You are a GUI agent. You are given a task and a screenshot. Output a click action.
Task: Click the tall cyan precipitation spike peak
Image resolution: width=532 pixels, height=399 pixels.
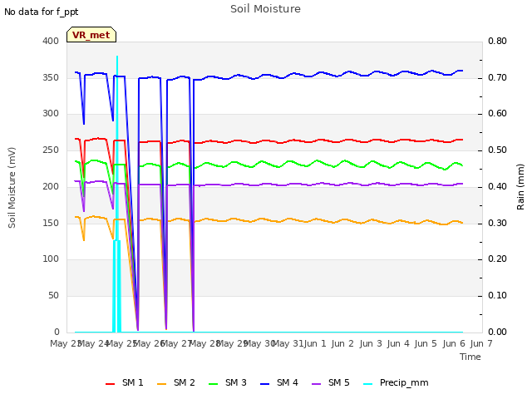point(117,57)
